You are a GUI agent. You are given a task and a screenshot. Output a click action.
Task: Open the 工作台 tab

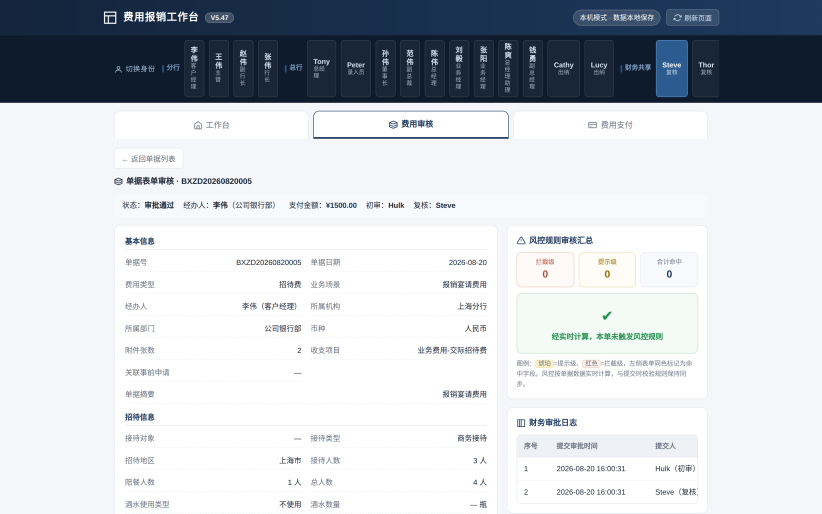click(x=211, y=125)
